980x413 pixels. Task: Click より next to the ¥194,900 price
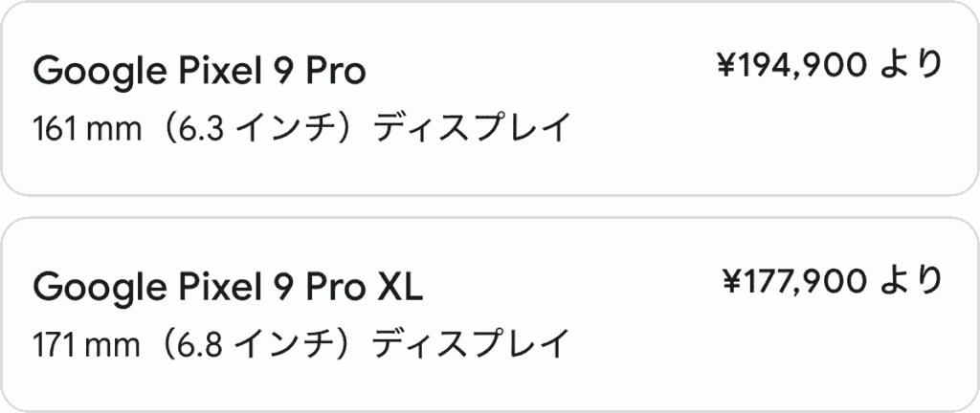coord(911,65)
